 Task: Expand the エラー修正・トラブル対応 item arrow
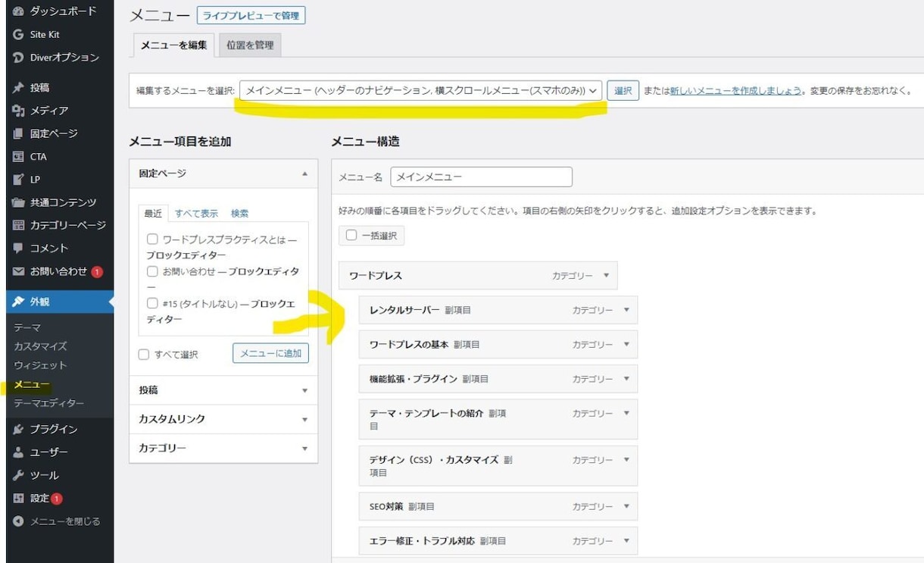click(x=626, y=541)
